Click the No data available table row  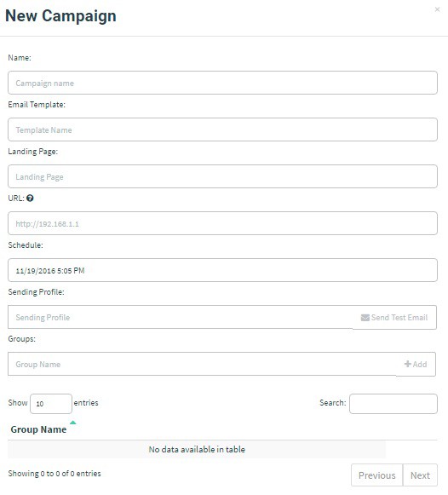point(197,449)
